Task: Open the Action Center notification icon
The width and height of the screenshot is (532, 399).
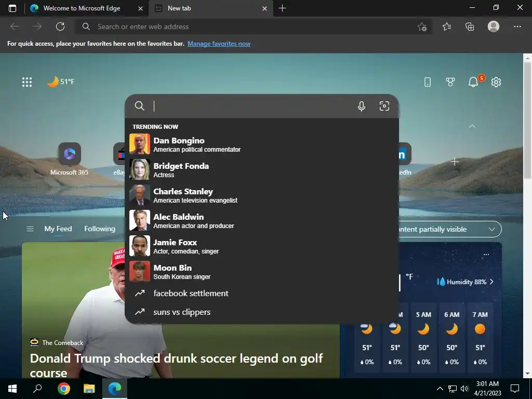Action: pyautogui.click(x=515, y=389)
